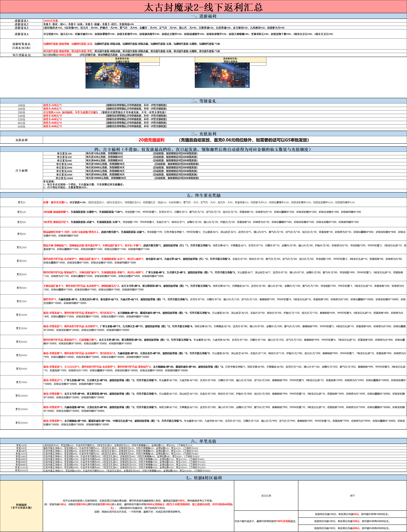
Task: Click the yellow 转游福利（非平台性质无视） cell
Action: pos(21,506)
